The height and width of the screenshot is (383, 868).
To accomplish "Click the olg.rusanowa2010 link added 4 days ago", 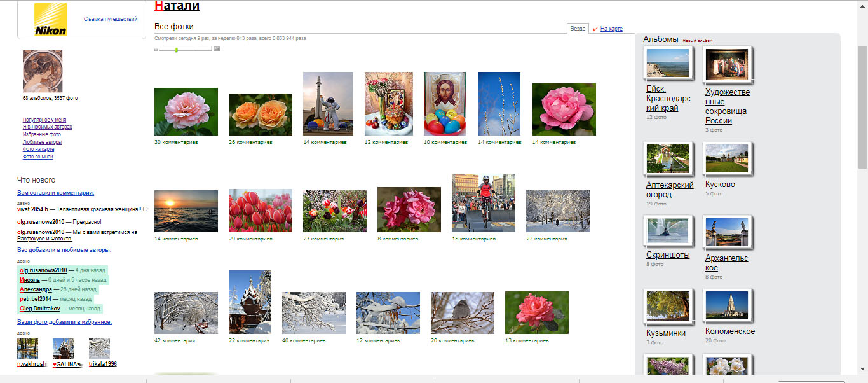I will click(x=43, y=270).
